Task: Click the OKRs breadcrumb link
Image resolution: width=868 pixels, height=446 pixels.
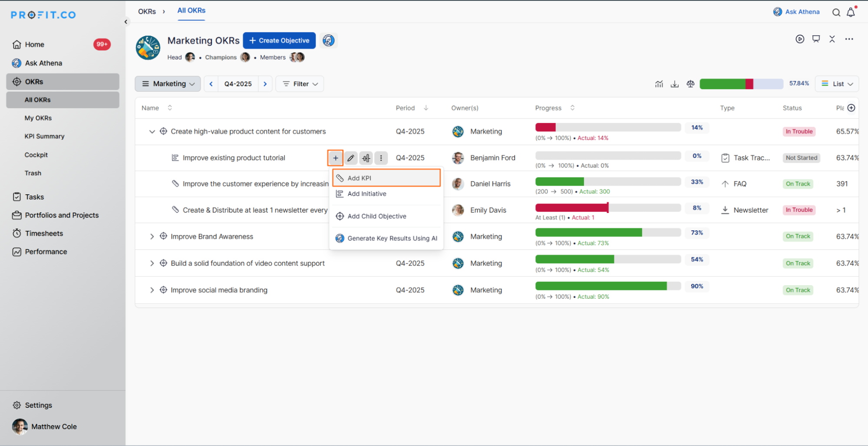Action: (147, 11)
